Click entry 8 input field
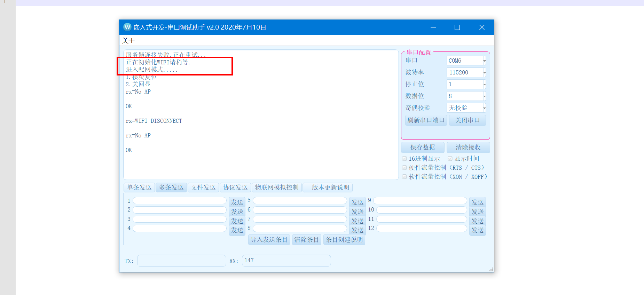644x295 pixels. pyautogui.click(x=300, y=228)
